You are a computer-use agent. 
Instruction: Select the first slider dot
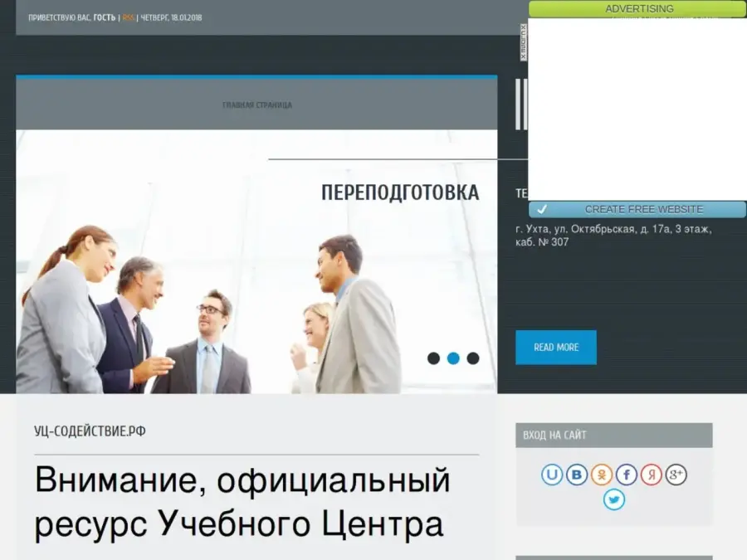433,358
